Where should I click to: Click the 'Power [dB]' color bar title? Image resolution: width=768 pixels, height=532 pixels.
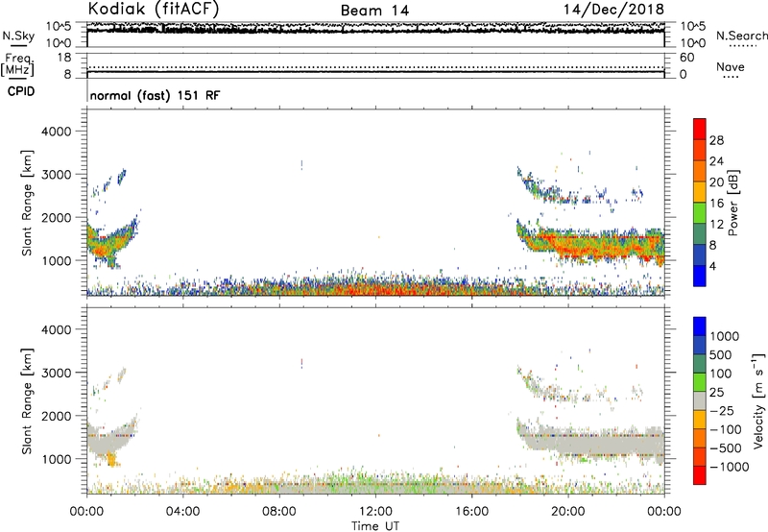[x=733, y=203]
